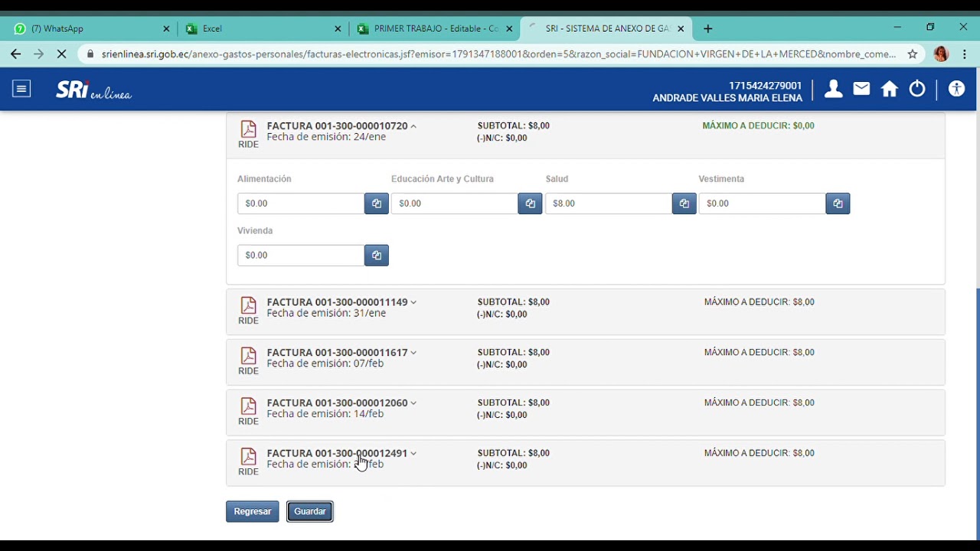Click the Salud amount field

tap(609, 204)
